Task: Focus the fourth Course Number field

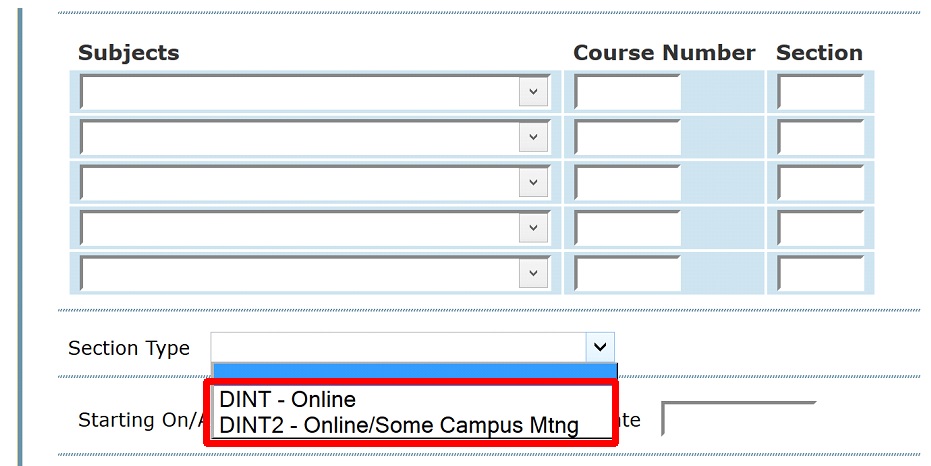Action: 627,228
